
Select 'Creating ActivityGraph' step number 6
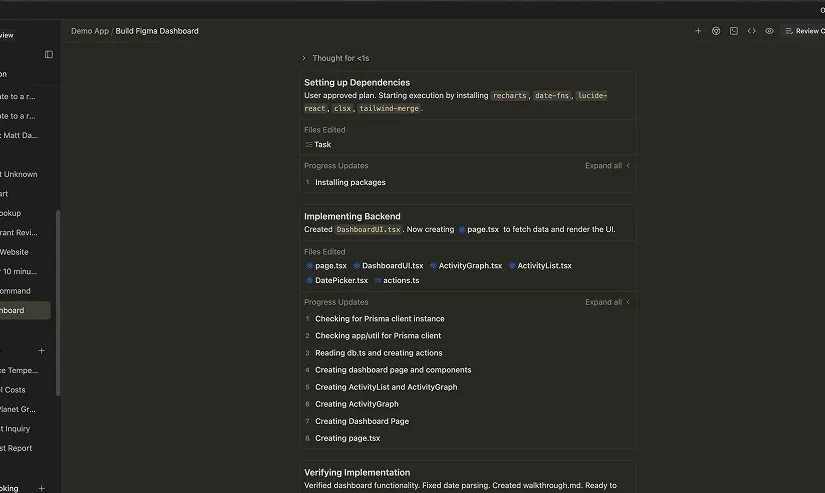[357, 404]
